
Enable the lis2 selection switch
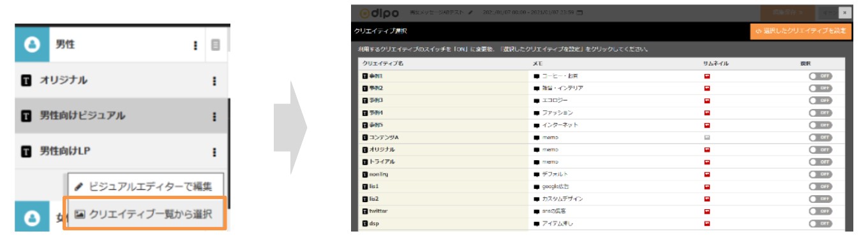(x=820, y=199)
